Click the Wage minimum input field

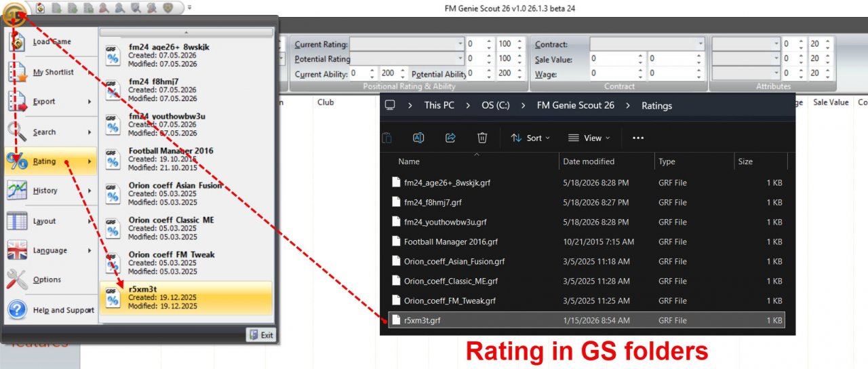(x=618, y=74)
